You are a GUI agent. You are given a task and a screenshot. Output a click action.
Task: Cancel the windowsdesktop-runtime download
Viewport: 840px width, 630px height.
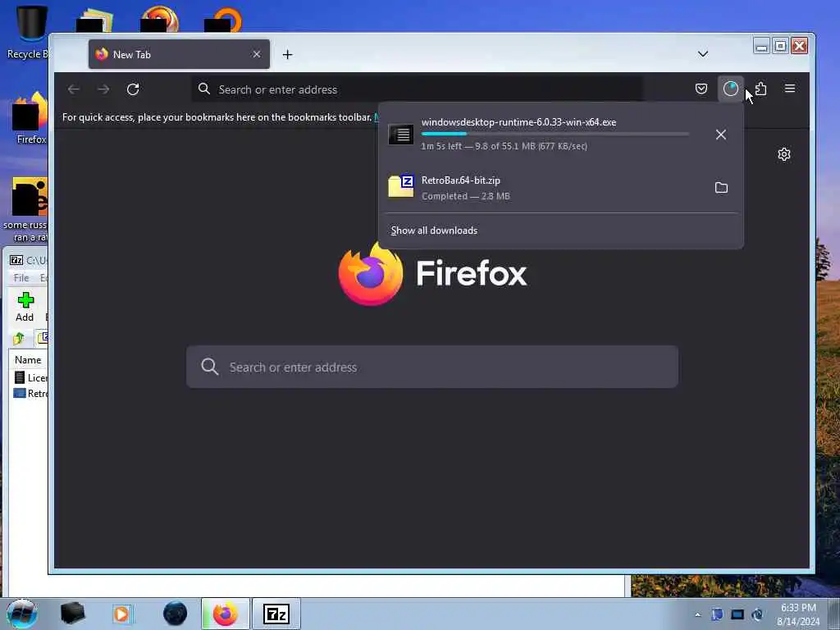pyautogui.click(x=721, y=135)
